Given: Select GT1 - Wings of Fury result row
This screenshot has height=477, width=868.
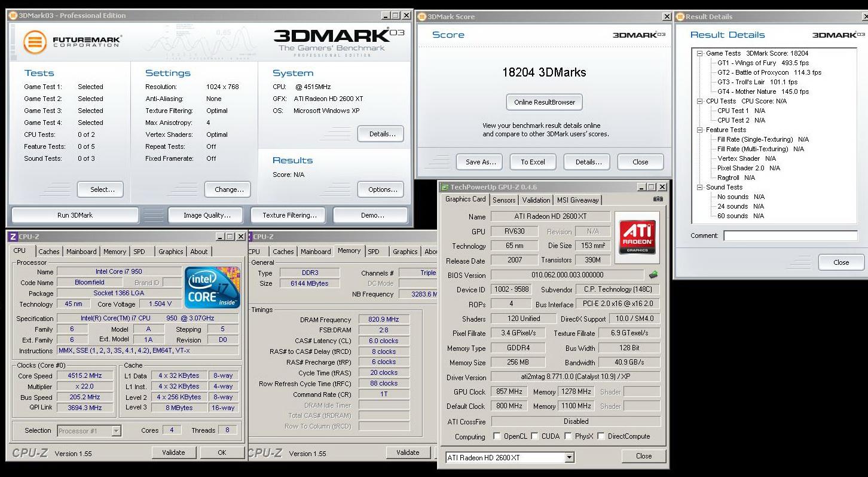Looking at the screenshot, I should [x=763, y=63].
